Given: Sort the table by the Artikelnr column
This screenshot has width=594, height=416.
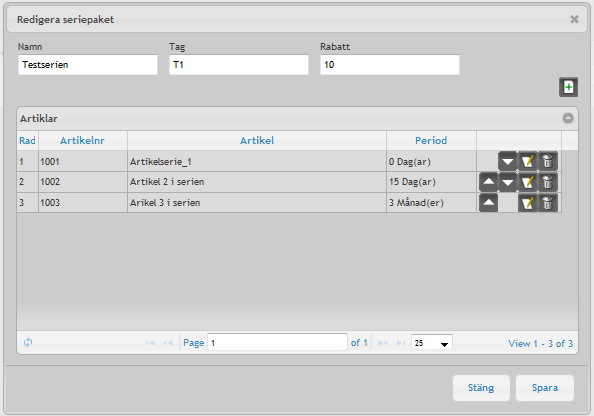Looking at the screenshot, I should click(83, 141).
